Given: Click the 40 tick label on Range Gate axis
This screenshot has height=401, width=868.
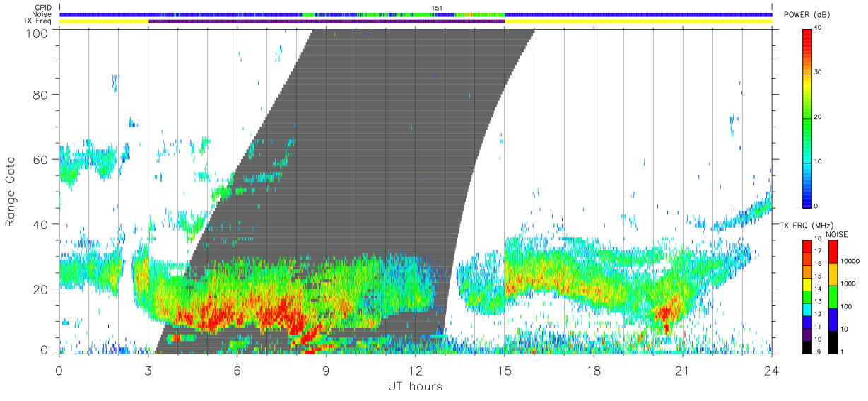Looking at the screenshot, I should [42, 224].
